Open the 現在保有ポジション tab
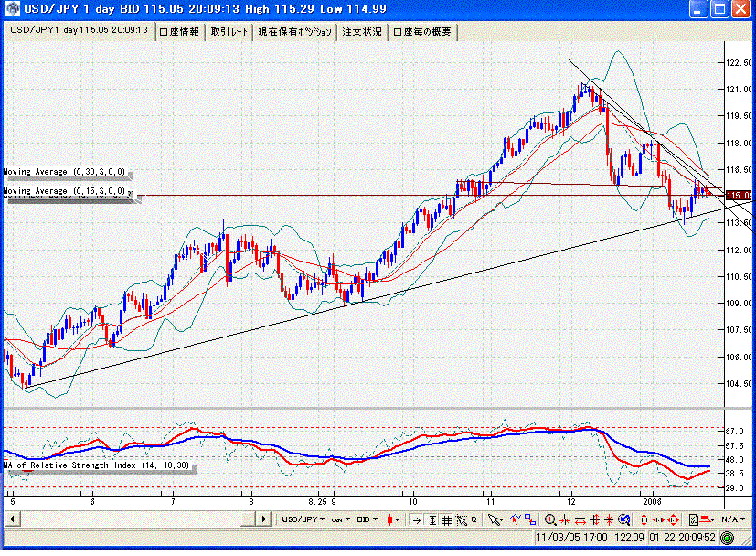Screen dimensions: 756x556 point(294,31)
